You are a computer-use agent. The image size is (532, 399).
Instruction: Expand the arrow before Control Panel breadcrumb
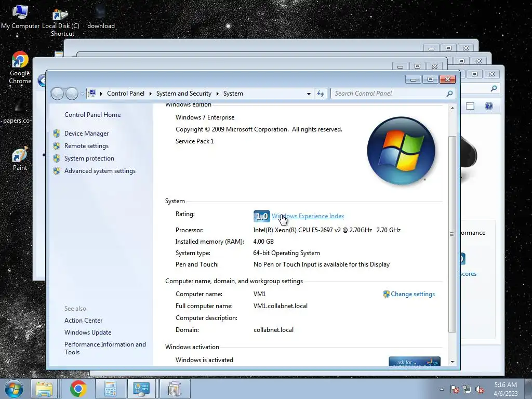(101, 94)
